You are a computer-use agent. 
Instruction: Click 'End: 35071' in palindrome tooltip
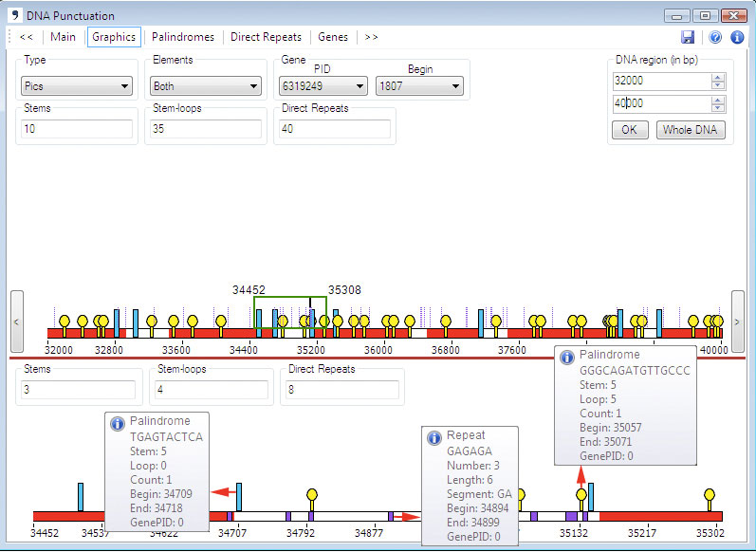[x=605, y=442]
